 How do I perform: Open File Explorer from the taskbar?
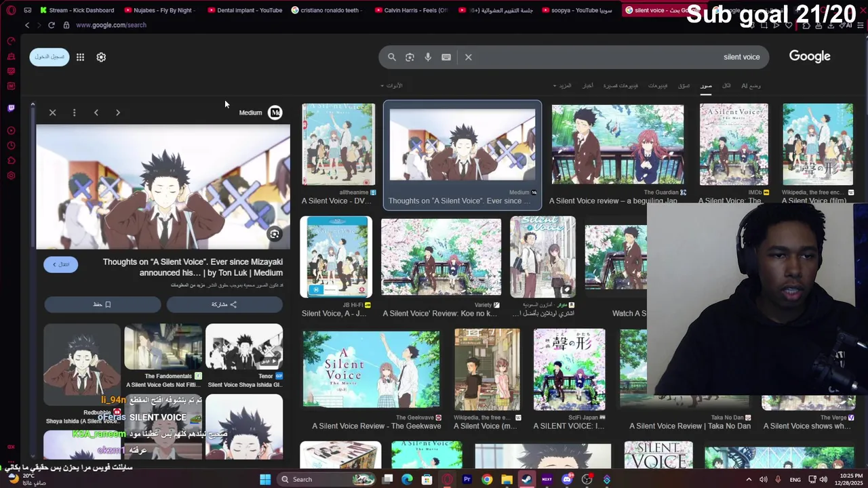click(x=507, y=479)
